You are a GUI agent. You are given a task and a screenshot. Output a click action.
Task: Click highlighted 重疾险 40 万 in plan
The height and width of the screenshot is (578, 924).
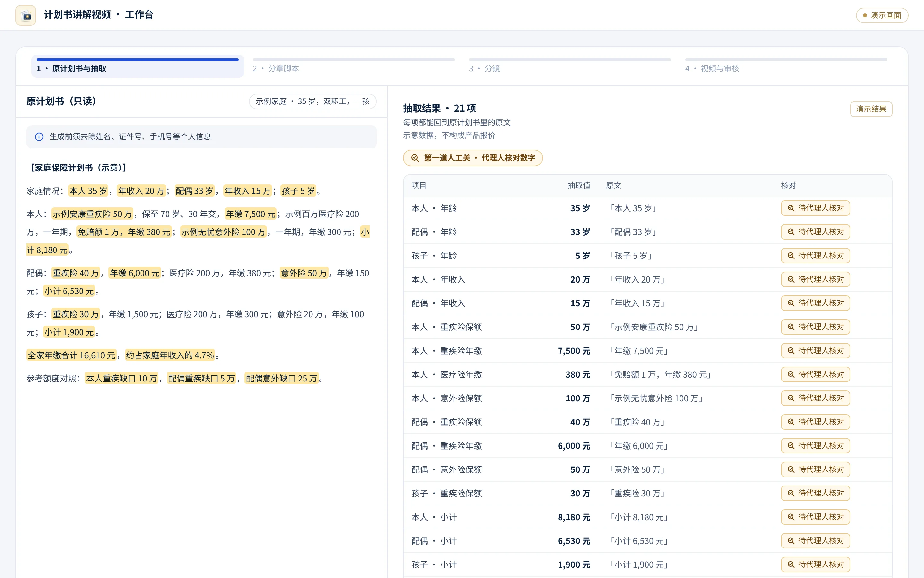(x=76, y=273)
